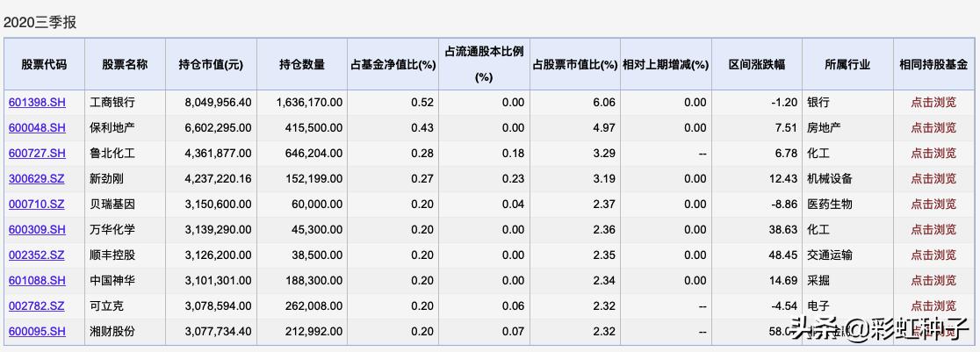
Task: Click the 占股票市值比(%) column header
Action: tap(575, 65)
